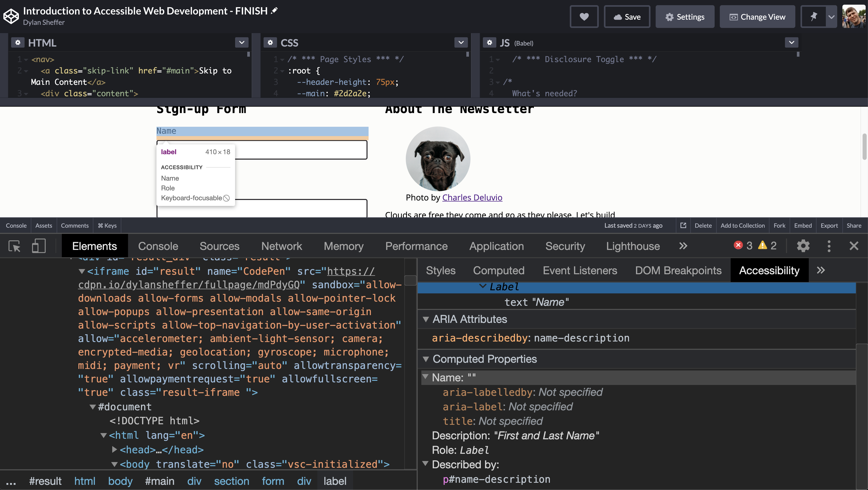The height and width of the screenshot is (490, 868).
Task: Click the Save button
Action: click(627, 17)
